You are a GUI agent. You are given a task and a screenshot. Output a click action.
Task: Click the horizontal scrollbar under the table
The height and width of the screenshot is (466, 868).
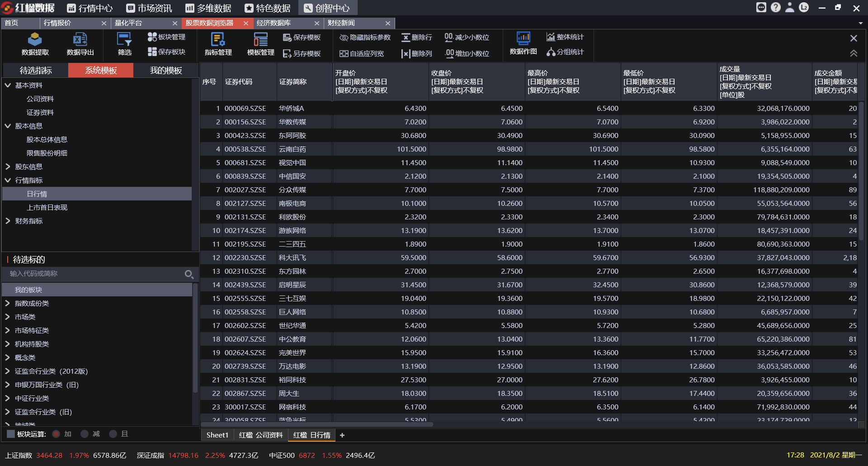click(x=316, y=424)
